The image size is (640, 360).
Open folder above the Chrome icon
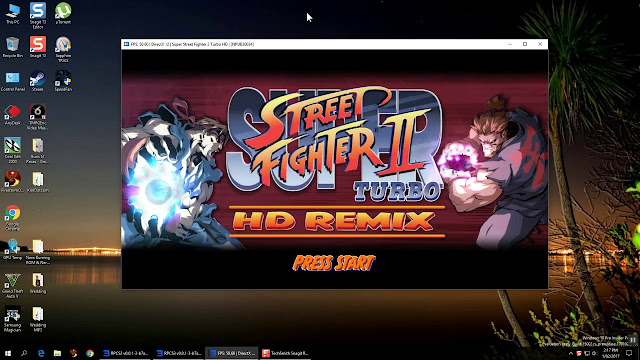[38, 182]
